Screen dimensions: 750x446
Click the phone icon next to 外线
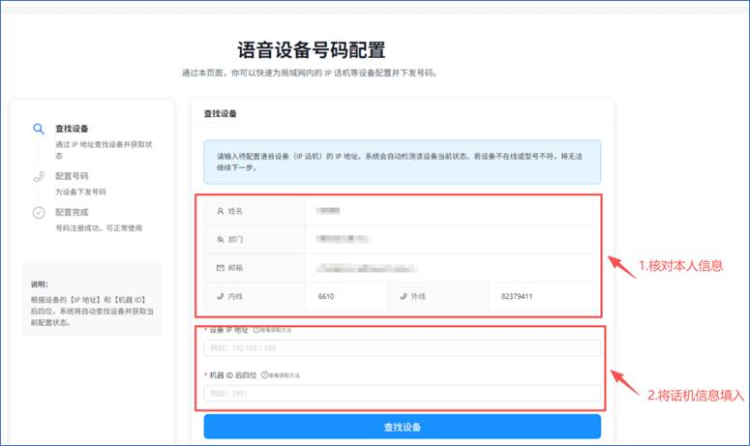pyautogui.click(x=403, y=297)
